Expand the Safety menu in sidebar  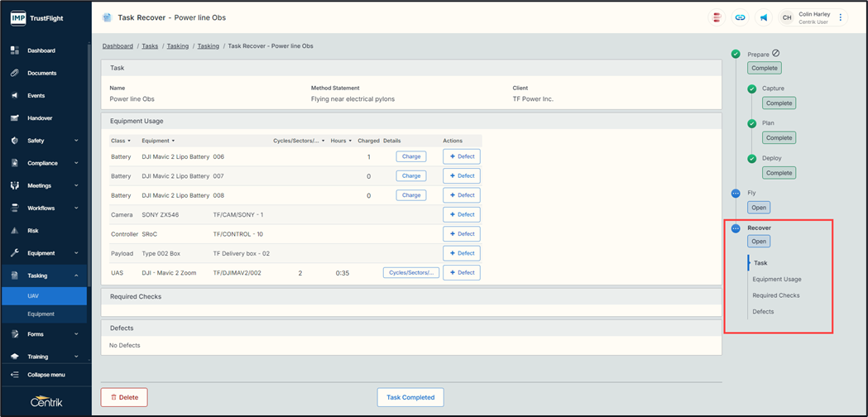pos(75,141)
